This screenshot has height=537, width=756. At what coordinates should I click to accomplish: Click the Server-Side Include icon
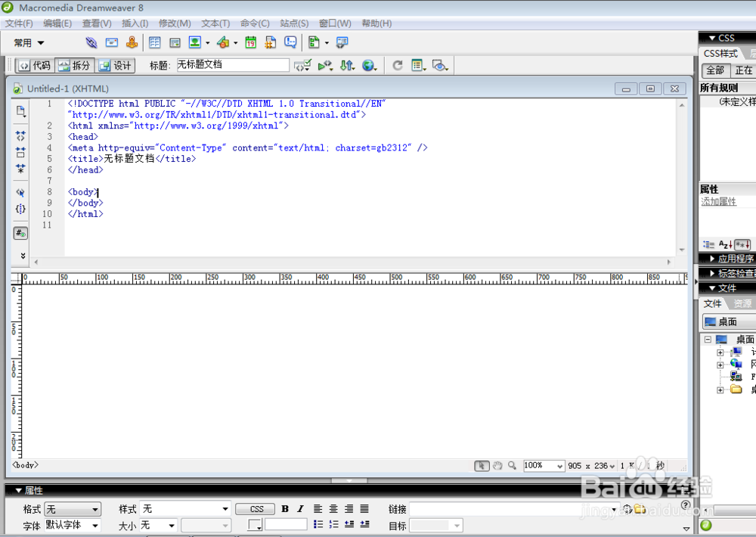coord(271,42)
